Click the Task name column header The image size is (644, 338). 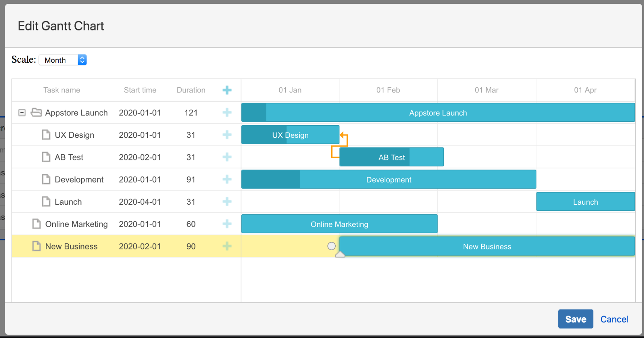click(62, 90)
